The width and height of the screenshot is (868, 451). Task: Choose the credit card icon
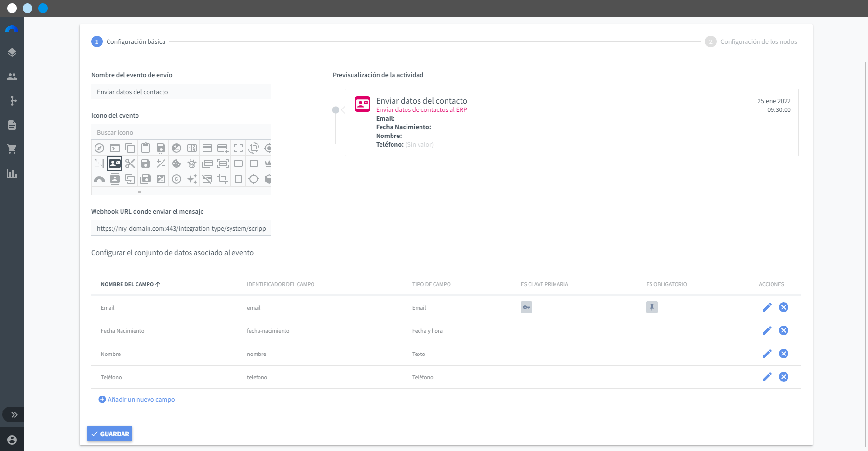tap(207, 148)
